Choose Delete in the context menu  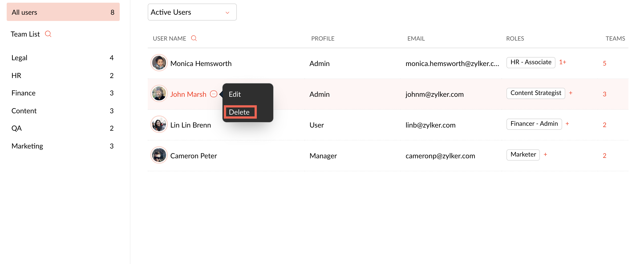click(x=239, y=112)
